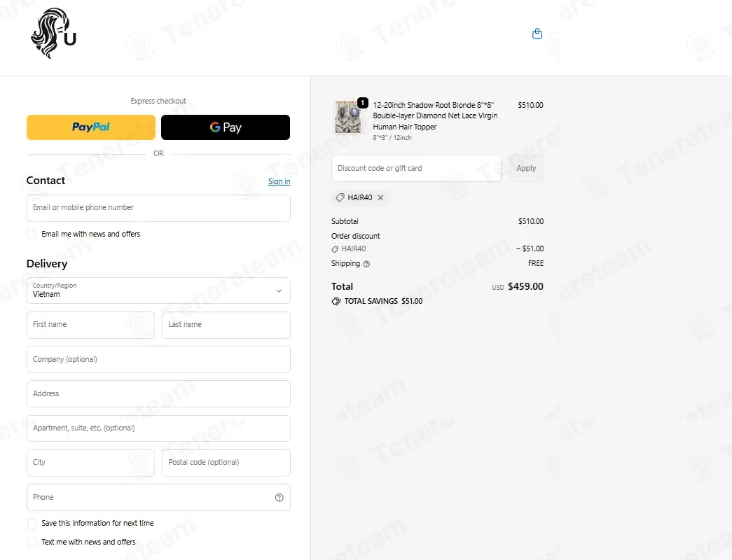Click the – $51.00 discount amount
This screenshot has height=560, width=732.
coord(530,248)
